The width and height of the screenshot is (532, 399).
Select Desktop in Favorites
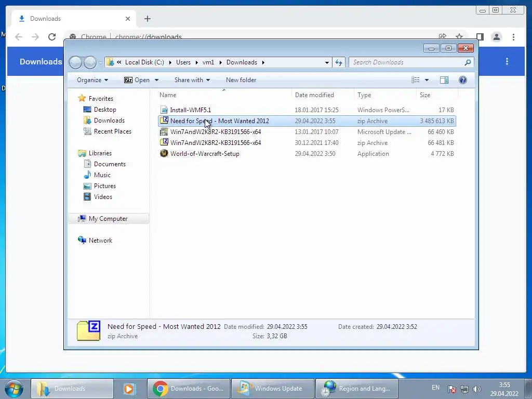105,110
